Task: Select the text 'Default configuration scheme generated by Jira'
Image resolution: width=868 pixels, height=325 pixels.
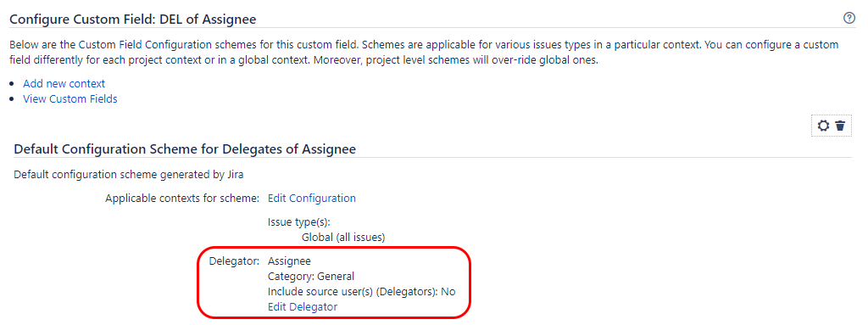Action: click(x=129, y=176)
